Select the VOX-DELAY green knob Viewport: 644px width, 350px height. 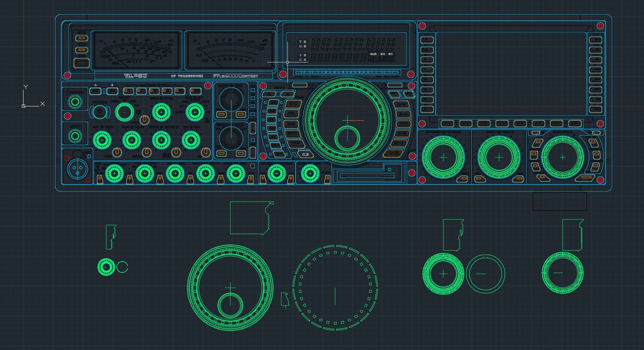pos(131,140)
